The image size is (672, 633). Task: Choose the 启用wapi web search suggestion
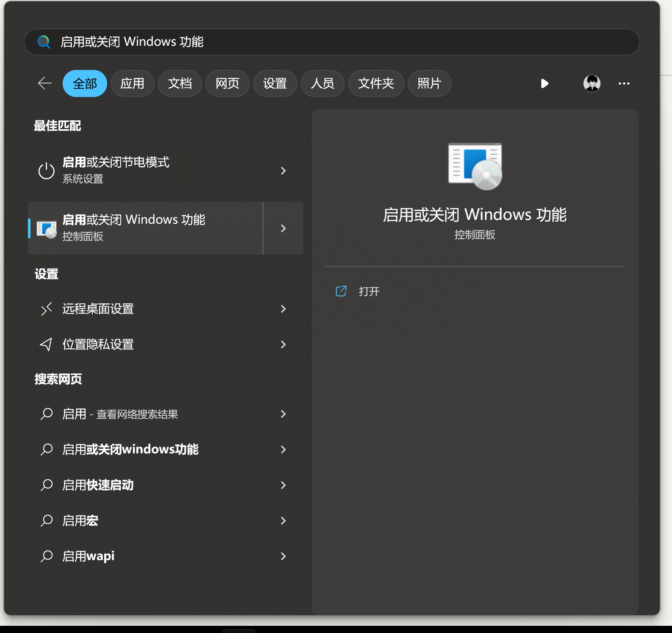pos(88,556)
